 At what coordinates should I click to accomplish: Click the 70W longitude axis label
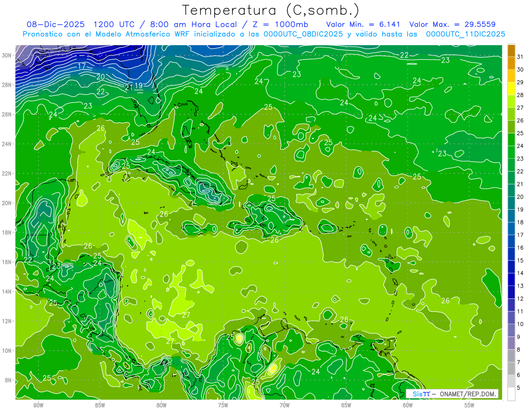285,406
